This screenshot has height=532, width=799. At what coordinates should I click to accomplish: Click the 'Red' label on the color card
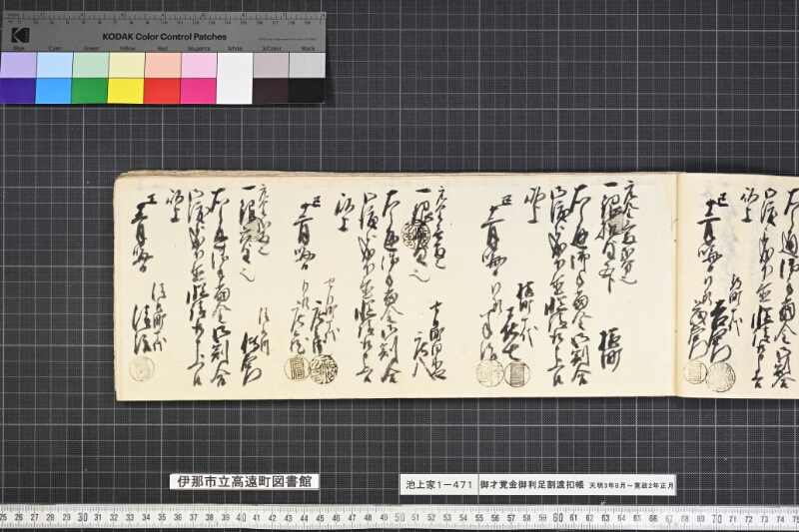(x=163, y=48)
